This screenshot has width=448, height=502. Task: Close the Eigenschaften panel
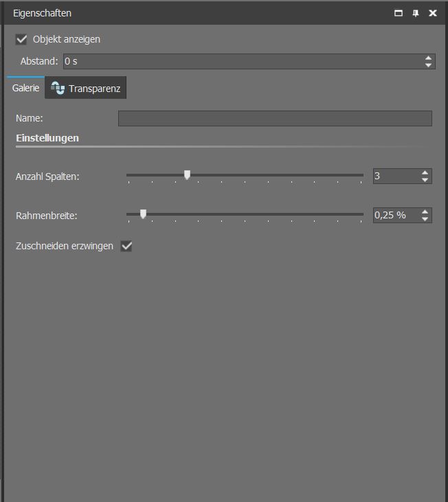(433, 13)
